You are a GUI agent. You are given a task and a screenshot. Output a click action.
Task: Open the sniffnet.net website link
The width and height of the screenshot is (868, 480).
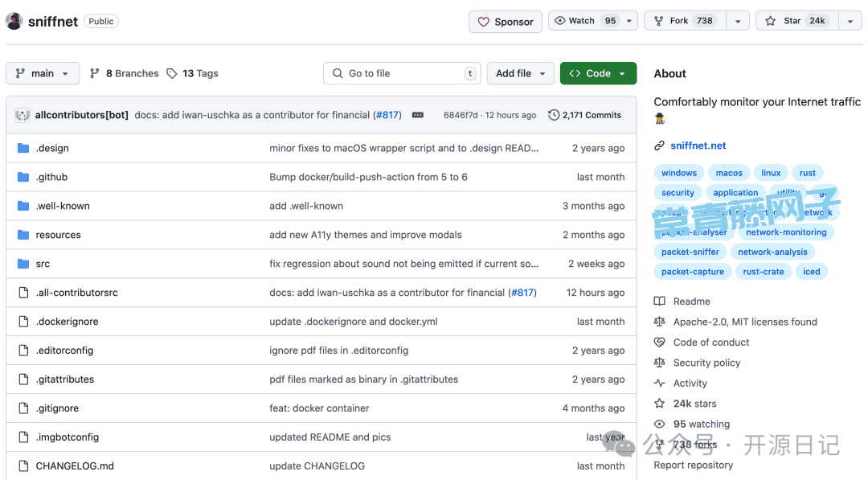[698, 146]
